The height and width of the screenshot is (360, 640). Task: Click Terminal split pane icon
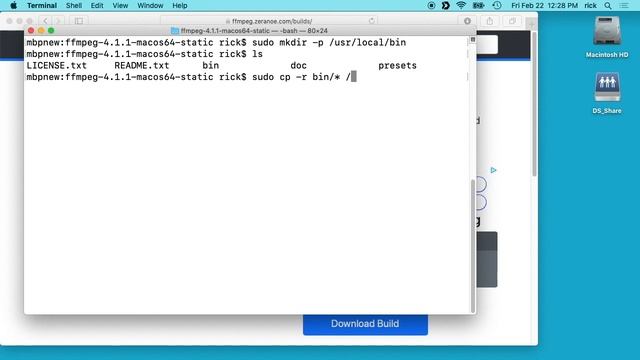click(473, 40)
